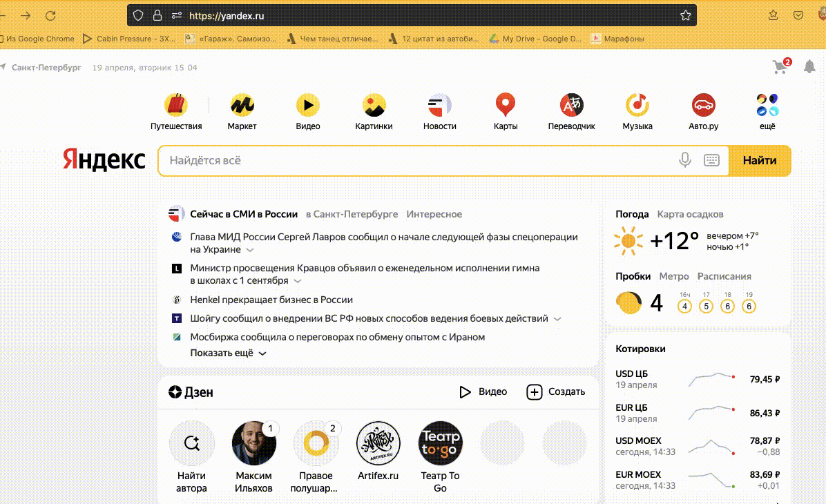The height and width of the screenshot is (504, 826).
Task: Open the on-screen keyboard icon in search
Action: point(711,160)
